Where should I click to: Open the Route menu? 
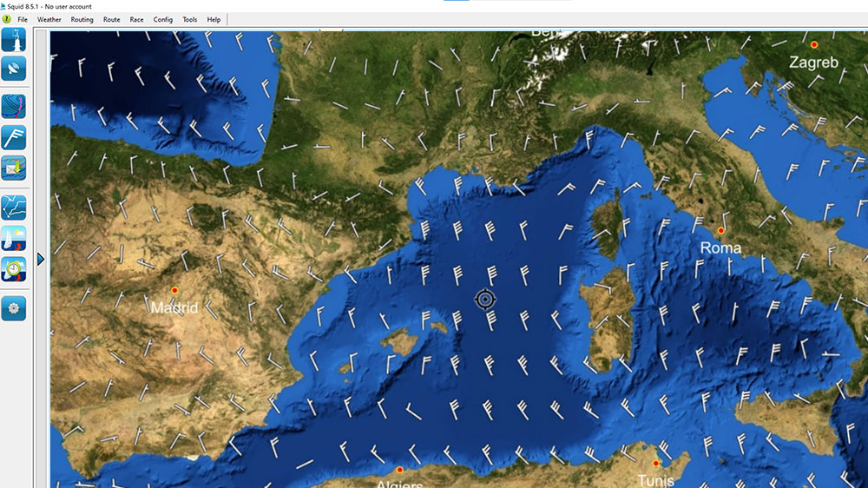pos(112,19)
